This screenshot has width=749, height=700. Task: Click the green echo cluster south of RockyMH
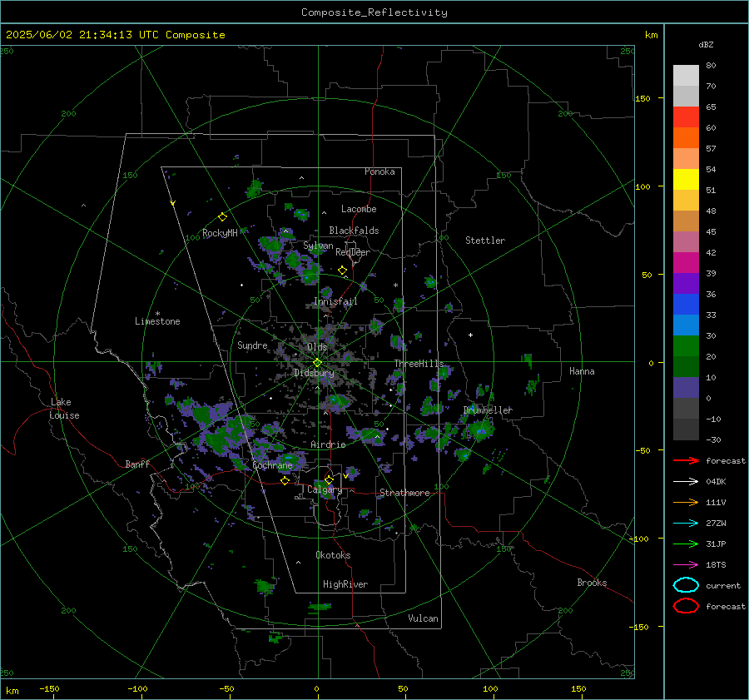[x=270, y=244]
